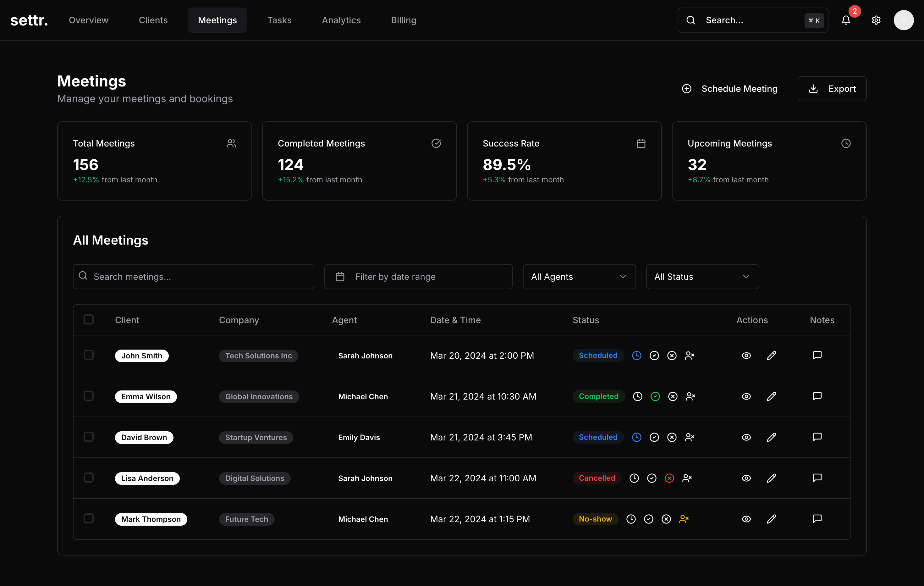View David Brown meeting via eye icon
Viewport: 924px width, 586px height.
tap(746, 438)
